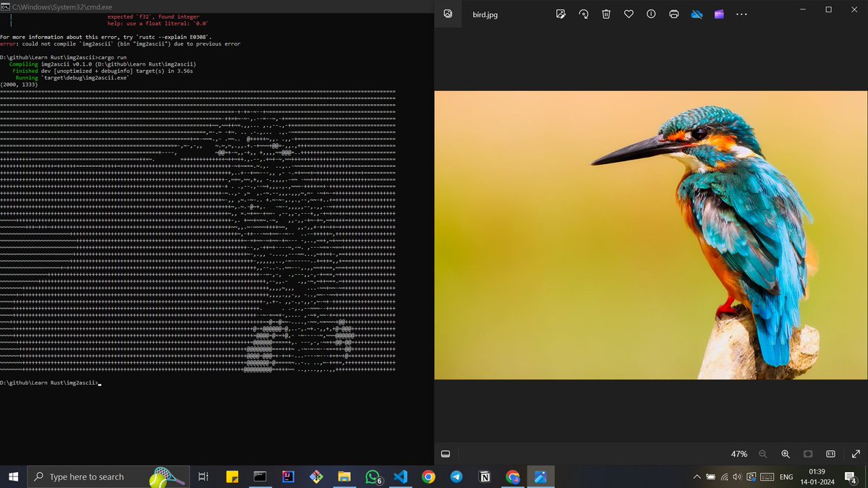Rotate the bird photo

[x=584, y=14]
